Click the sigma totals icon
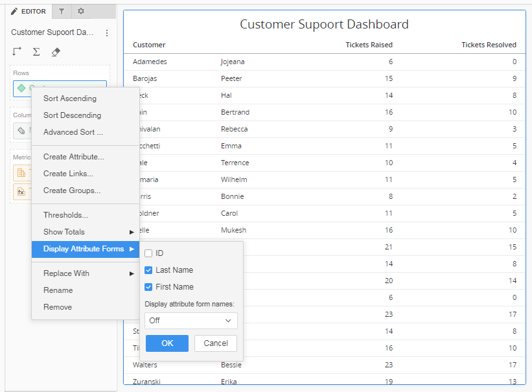Image resolution: width=532 pixels, height=392 pixels. click(36, 52)
